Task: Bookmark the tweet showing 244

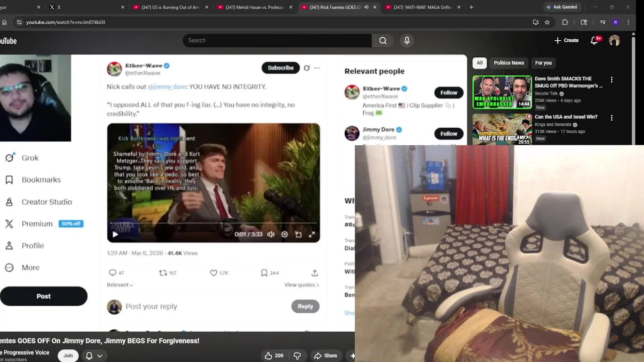Action: [264, 273]
